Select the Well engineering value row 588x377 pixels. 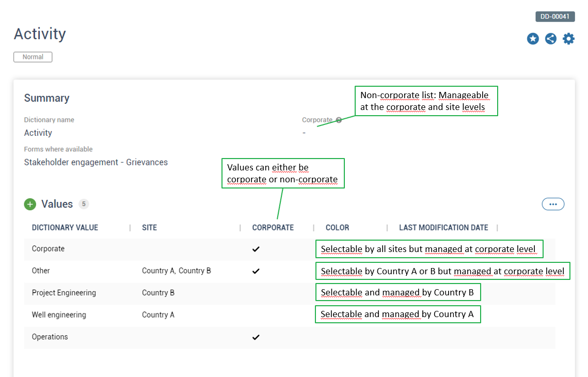[59, 315]
